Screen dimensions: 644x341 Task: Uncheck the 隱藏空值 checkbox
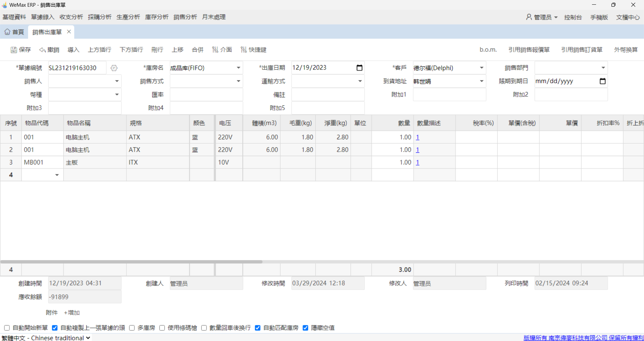point(305,328)
